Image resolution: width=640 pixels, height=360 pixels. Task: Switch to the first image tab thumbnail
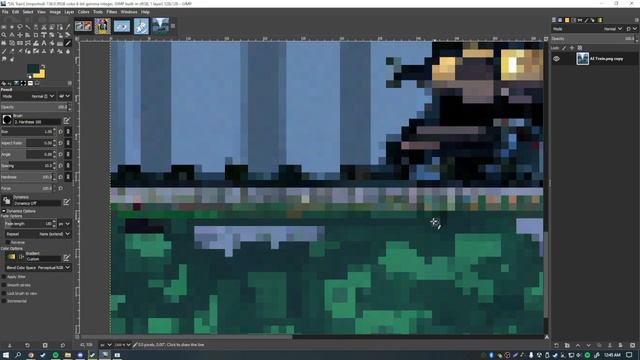83,27
